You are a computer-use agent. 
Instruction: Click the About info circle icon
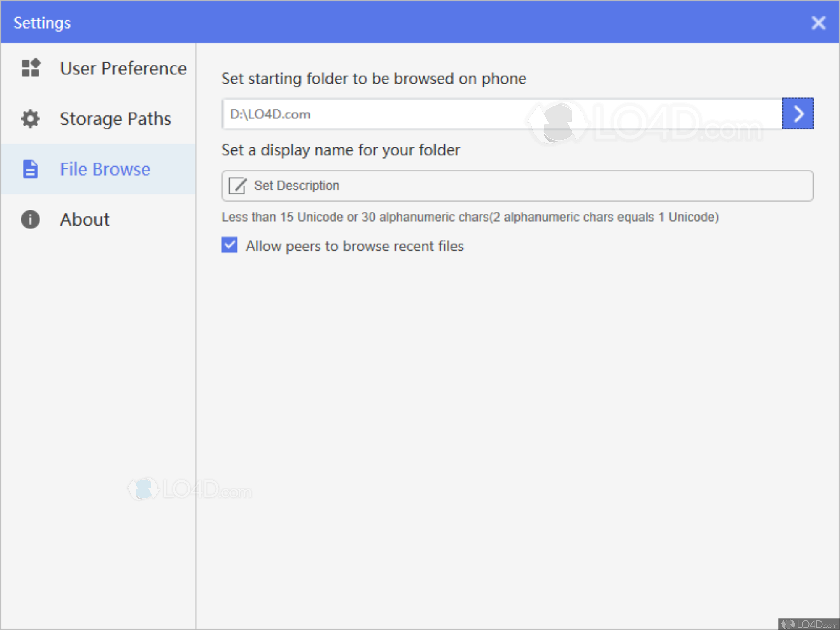31,219
